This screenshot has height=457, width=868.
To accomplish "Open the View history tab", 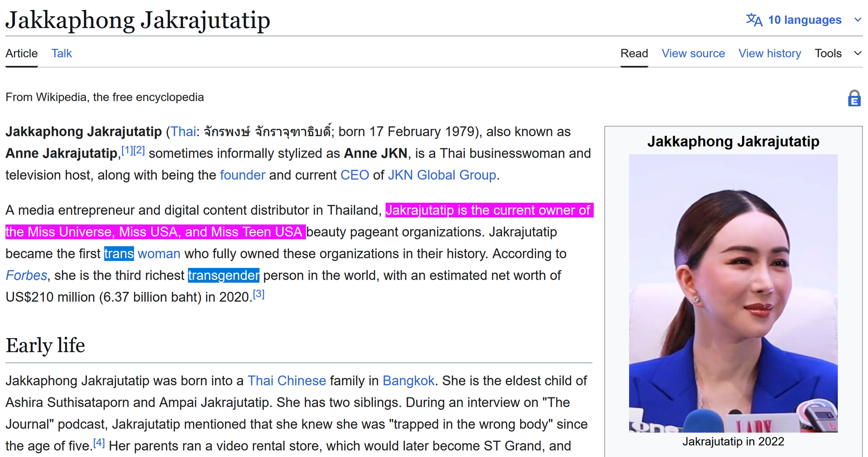I will click(x=769, y=54).
